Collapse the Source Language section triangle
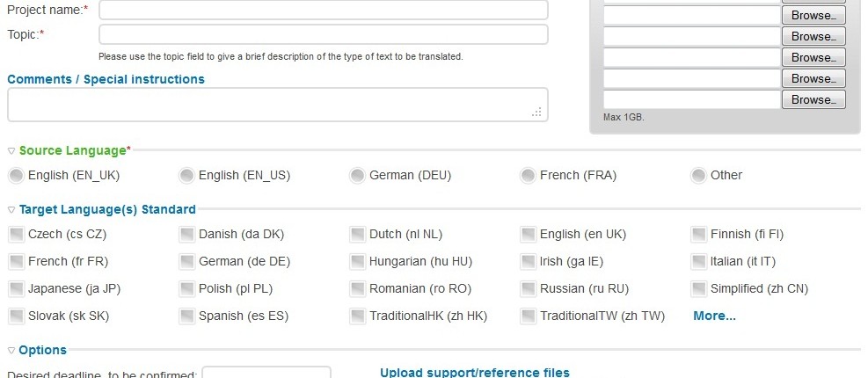 click(x=11, y=151)
